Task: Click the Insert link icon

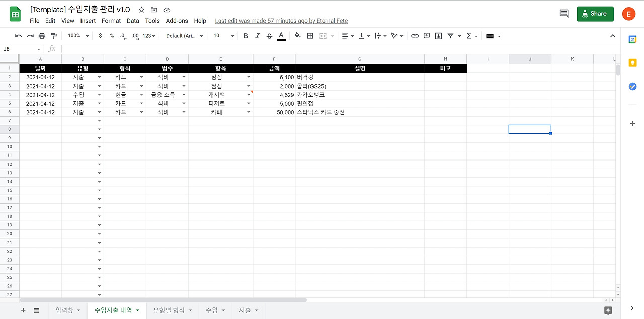Action: click(x=415, y=36)
